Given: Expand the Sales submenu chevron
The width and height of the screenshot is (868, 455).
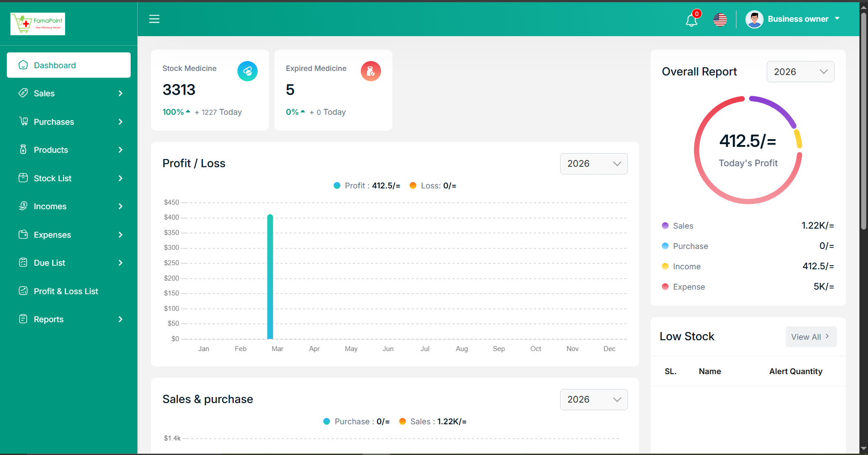Looking at the screenshot, I should [x=120, y=94].
